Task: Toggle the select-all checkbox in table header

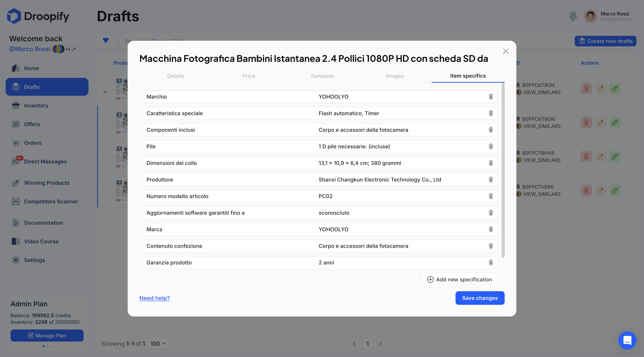Action: pos(106,63)
